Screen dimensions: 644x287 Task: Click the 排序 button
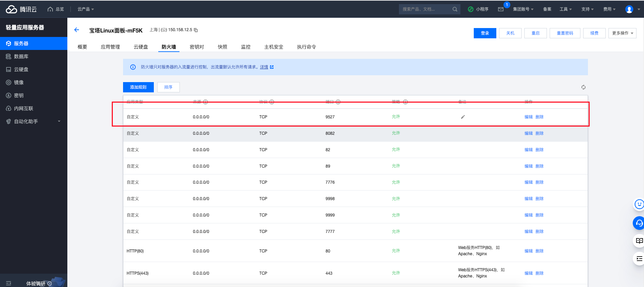[x=169, y=87]
